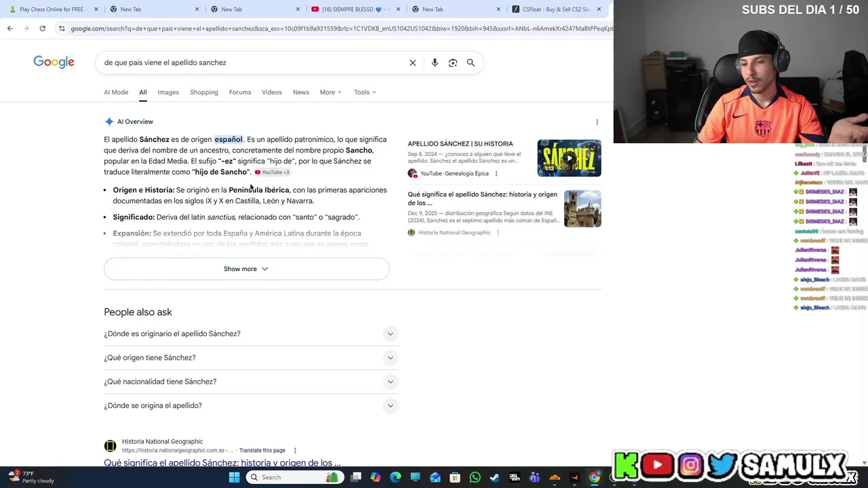
Task: Launch Call of Duty from the taskbar
Action: click(x=515, y=477)
